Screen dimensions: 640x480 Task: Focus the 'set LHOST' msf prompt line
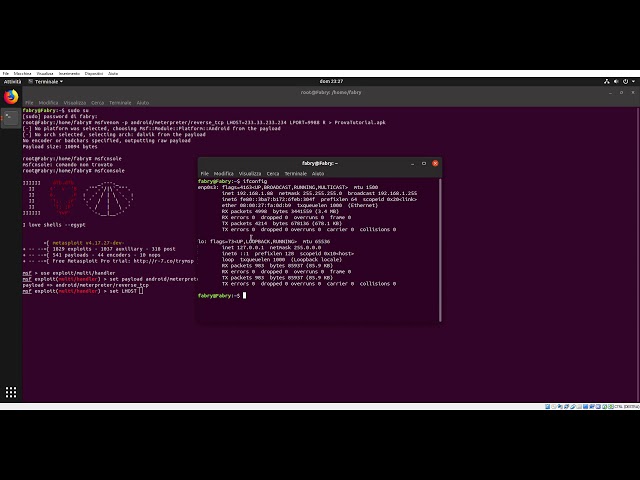click(x=83, y=291)
